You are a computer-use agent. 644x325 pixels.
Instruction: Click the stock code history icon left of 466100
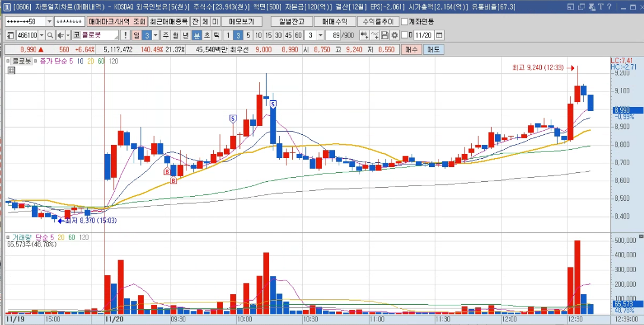click(10, 35)
